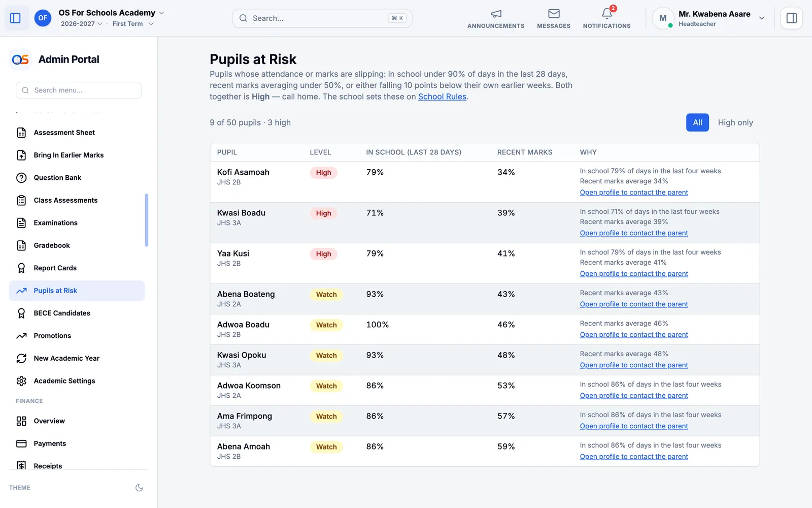Image resolution: width=812 pixels, height=508 pixels.
Task: Open Assessment Sheet menu item
Action: tap(77, 133)
